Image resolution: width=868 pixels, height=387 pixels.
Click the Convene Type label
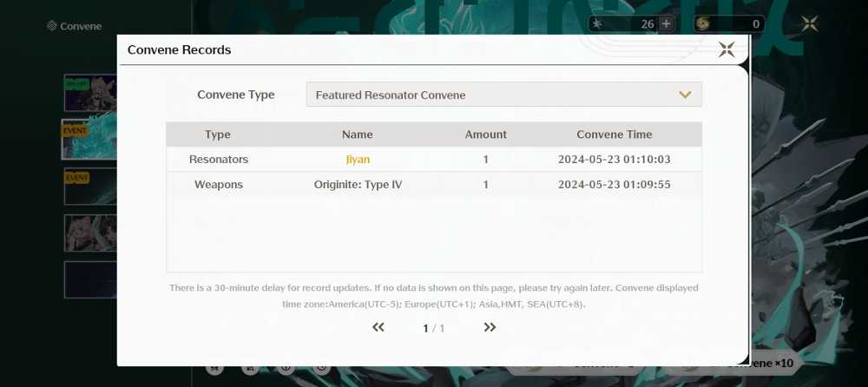pyautogui.click(x=236, y=95)
